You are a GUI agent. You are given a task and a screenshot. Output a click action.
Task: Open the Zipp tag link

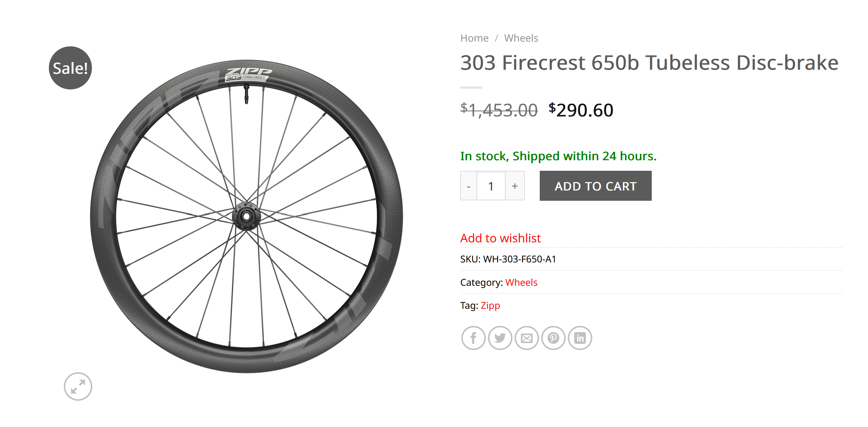[x=490, y=305]
